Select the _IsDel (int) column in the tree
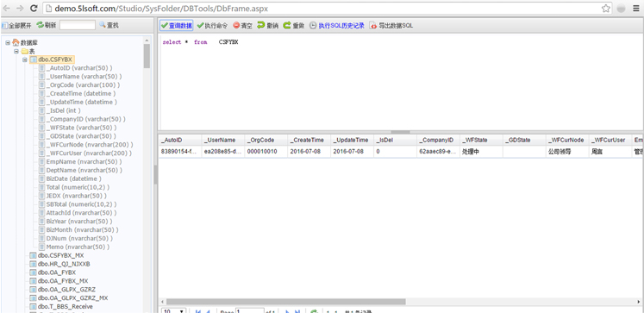Screen dimensions: 644x313 (63, 110)
